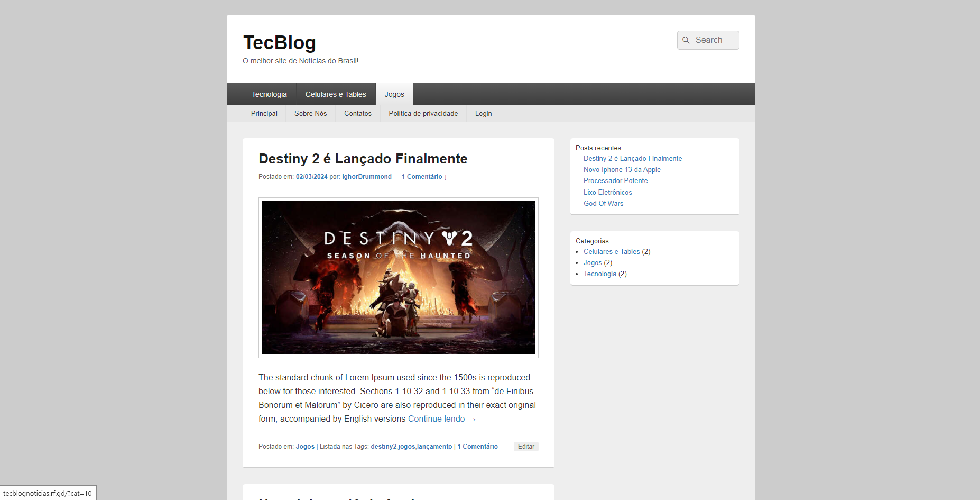Open the Celulares e Tables menu

(x=335, y=94)
